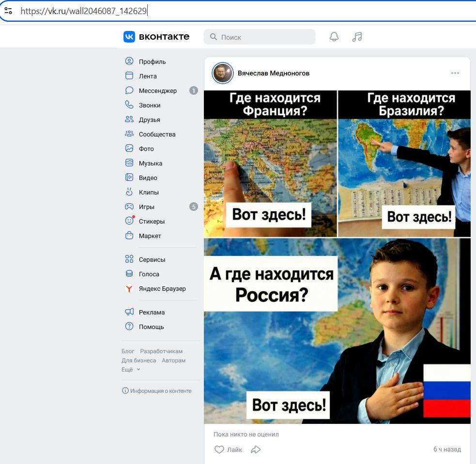Click the browser address bar URL
476x464 pixels.
click(84, 11)
